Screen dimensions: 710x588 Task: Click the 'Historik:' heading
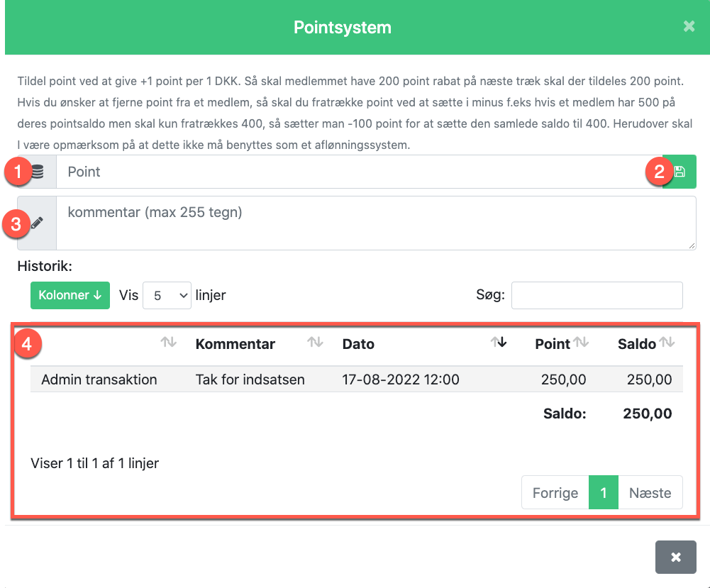tap(45, 266)
